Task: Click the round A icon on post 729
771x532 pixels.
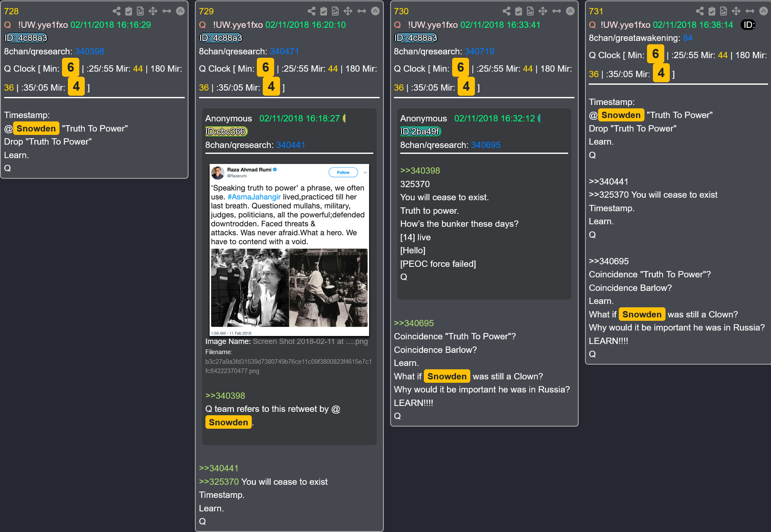Action: click(375, 11)
